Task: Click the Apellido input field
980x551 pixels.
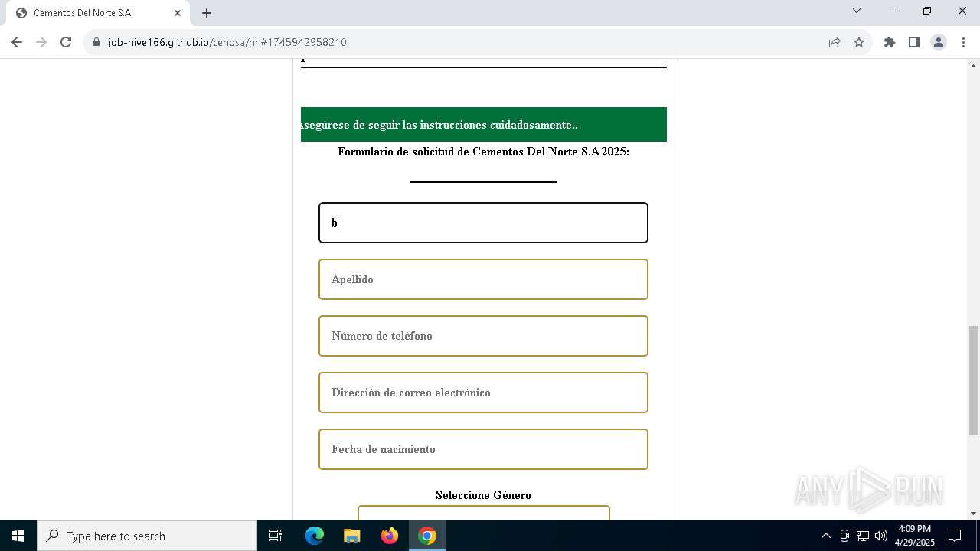Action: (483, 279)
